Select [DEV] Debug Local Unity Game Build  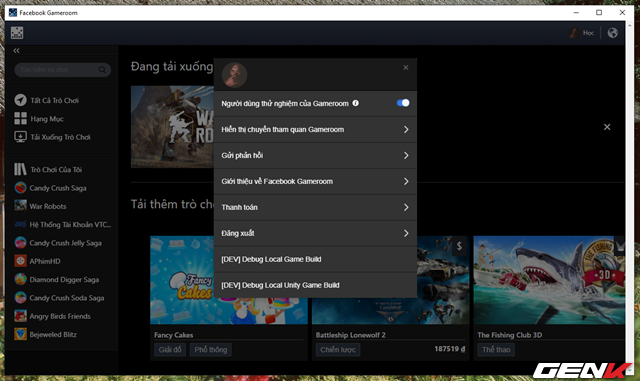(x=315, y=285)
